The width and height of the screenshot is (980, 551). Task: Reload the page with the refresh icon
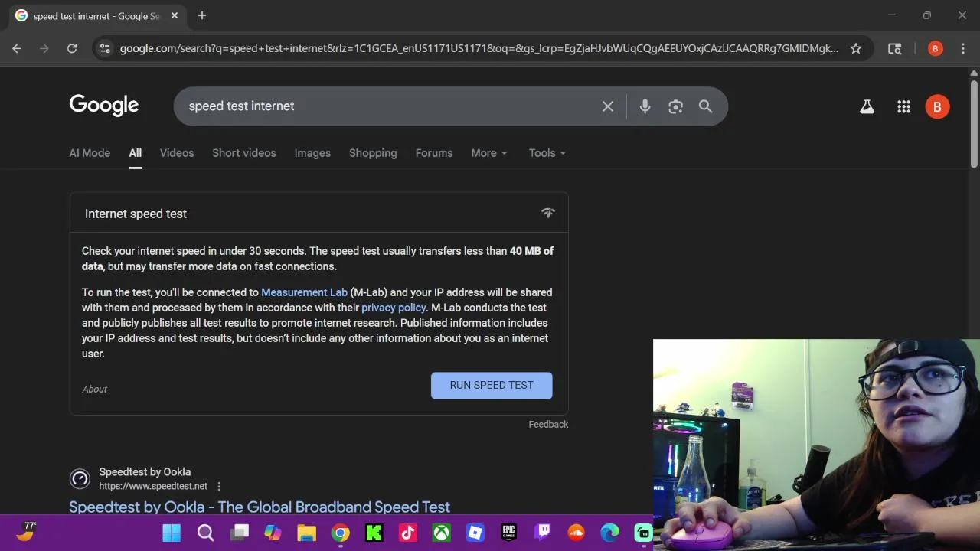tap(72, 48)
